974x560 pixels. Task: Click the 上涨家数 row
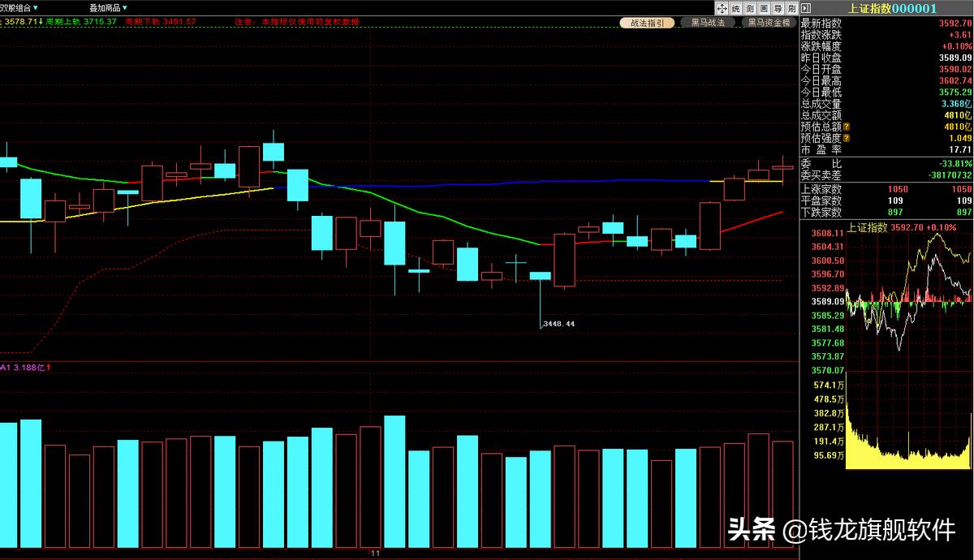point(886,189)
